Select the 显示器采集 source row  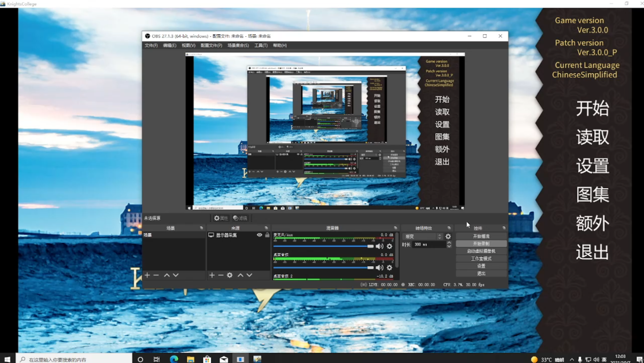tap(238, 235)
